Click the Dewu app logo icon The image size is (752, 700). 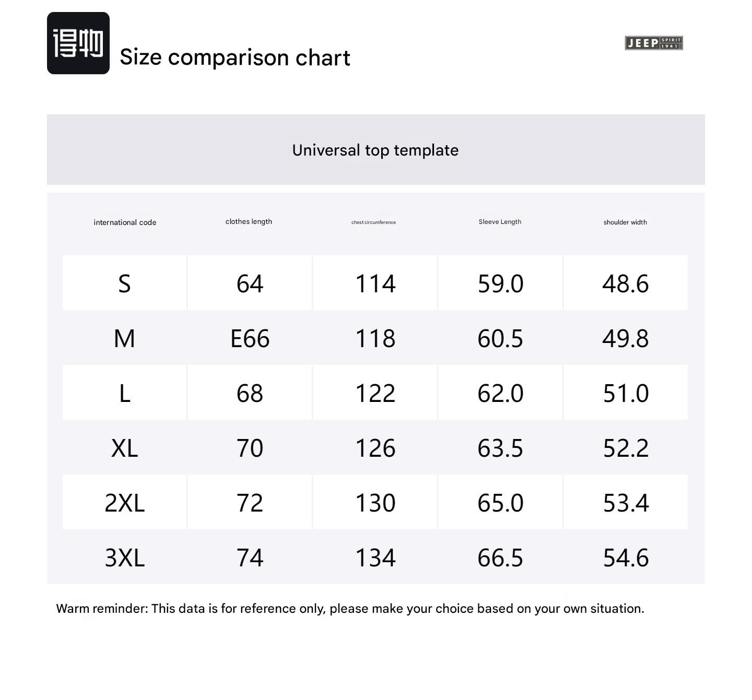tap(78, 43)
